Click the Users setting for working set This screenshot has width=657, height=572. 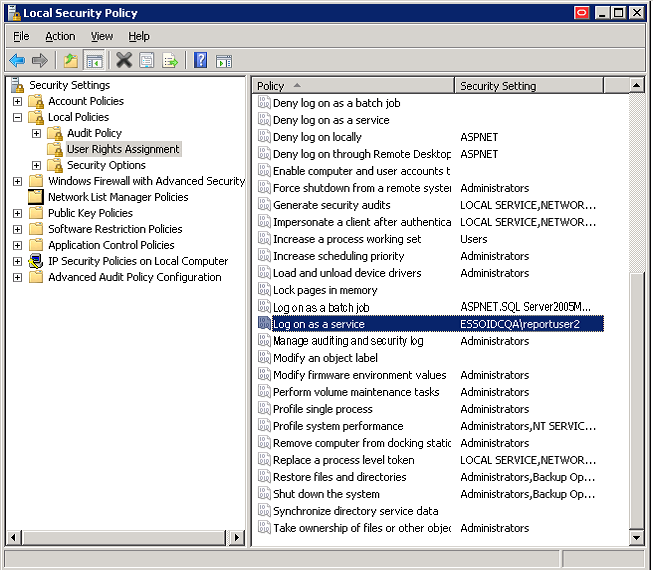pos(473,239)
